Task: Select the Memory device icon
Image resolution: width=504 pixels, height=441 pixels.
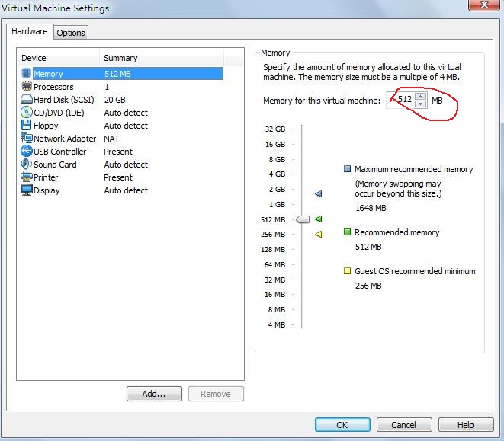Action: [x=27, y=73]
